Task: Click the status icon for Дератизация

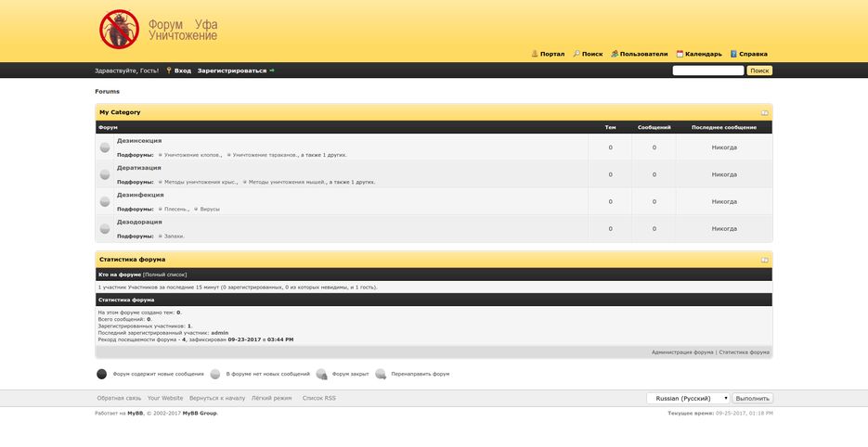Action: tap(105, 175)
